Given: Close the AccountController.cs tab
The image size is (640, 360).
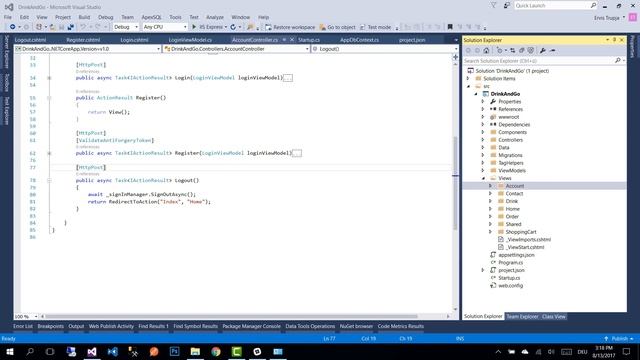Looking at the screenshot, I should pyautogui.click(x=292, y=40).
